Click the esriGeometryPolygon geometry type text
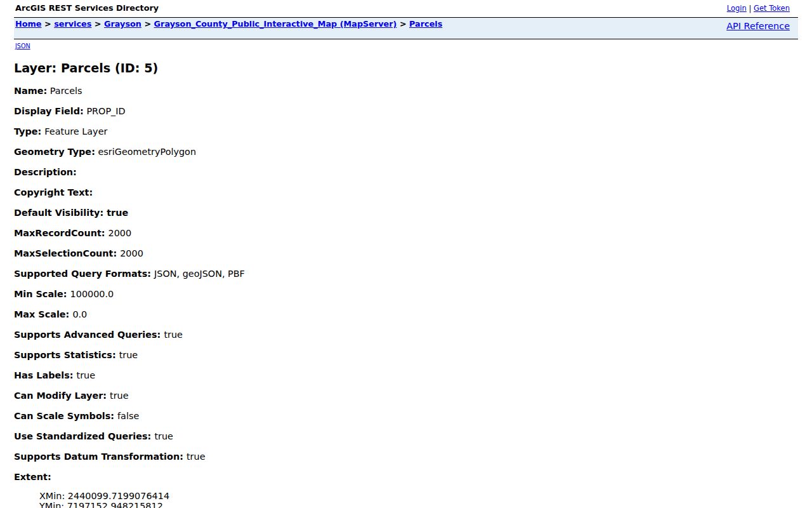 [147, 152]
